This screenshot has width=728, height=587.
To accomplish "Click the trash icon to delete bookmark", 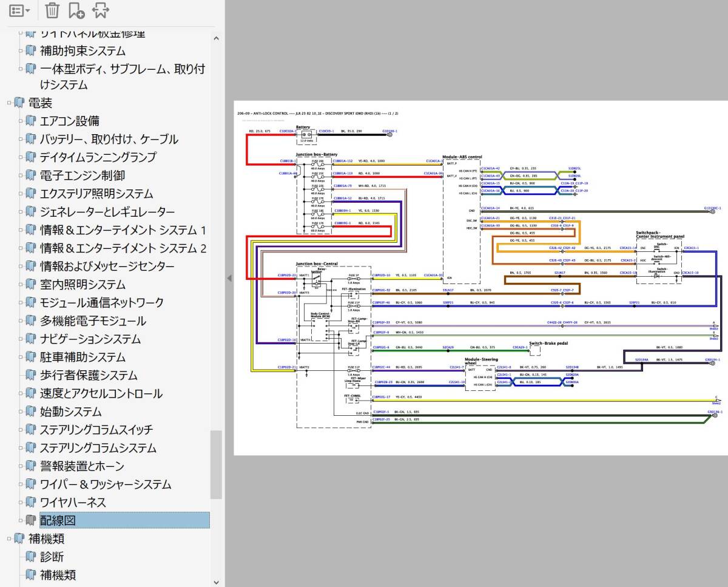I will (53, 10).
